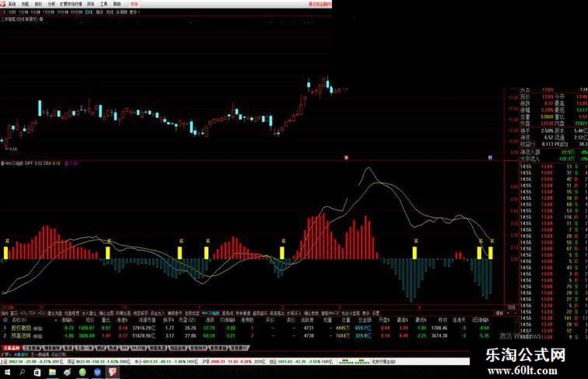Click the 中小 index in the status bar
The height and width of the screenshot is (379, 588).
[167, 362]
